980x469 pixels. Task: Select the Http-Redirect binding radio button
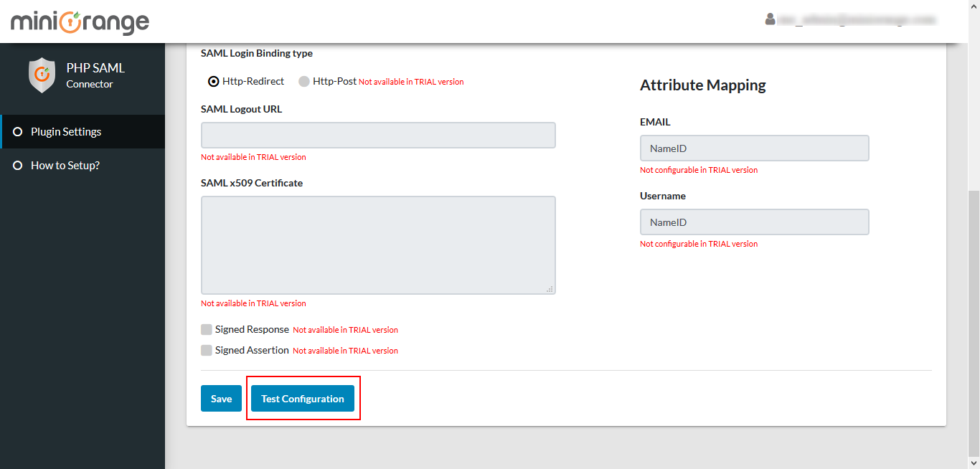214,82
